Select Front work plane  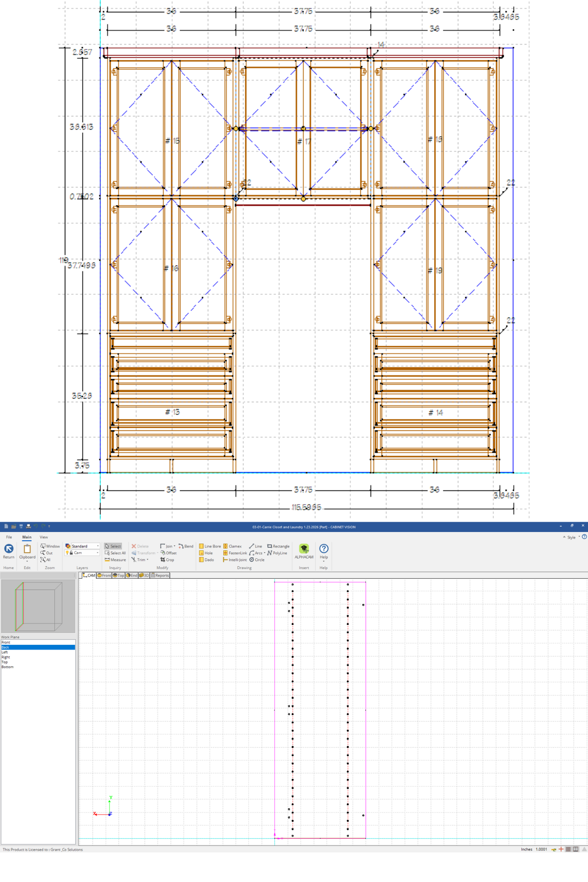(x=38, y=643)
